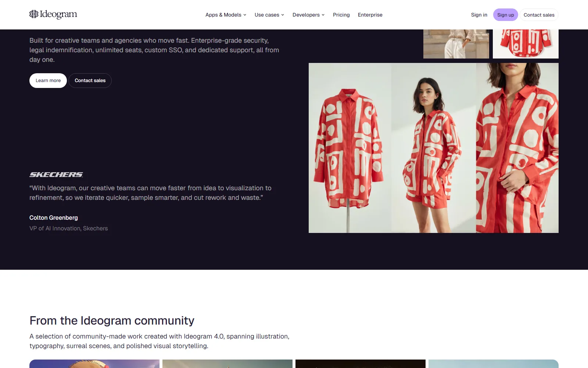Expand the Developers menu
The width and height of the screenshot is (588, 368).
tap(308, 15)
